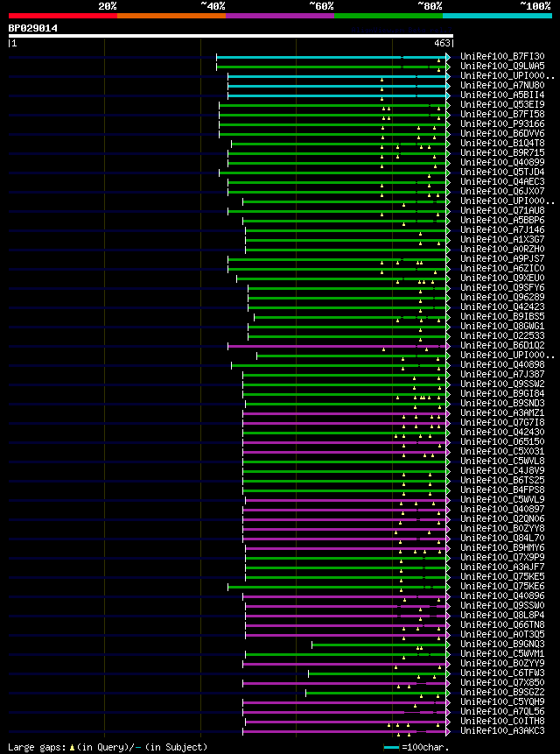The width and height of the screenshot is (560, 754).
Task: Select the UniRef100_B6TS25 label
Action: [503, 480]
